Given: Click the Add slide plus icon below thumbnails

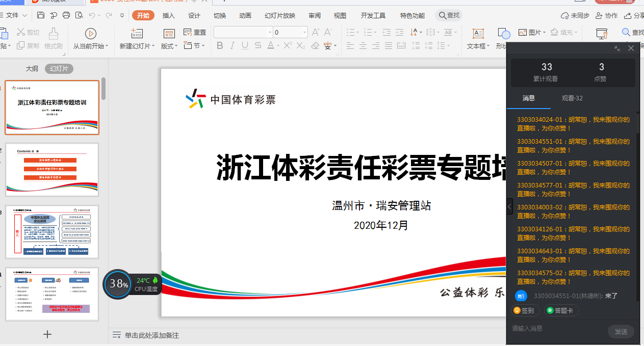Looking at the screenshot, I should [47, 334].
